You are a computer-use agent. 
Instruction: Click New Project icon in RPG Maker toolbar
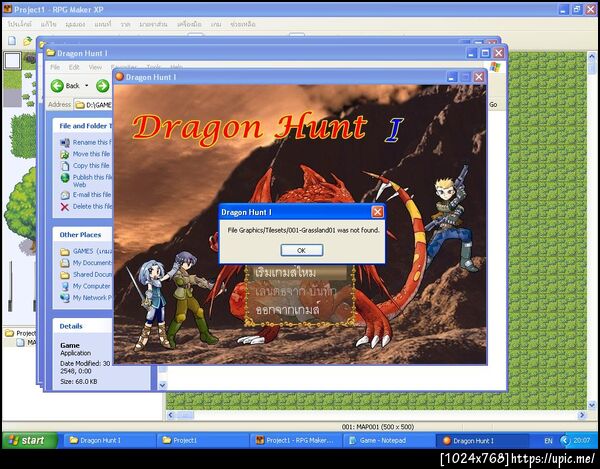(x=12, y=41)
